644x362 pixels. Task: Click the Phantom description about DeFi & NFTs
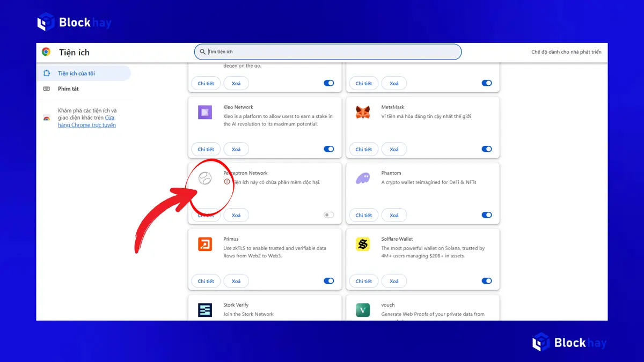pos(429,182)
